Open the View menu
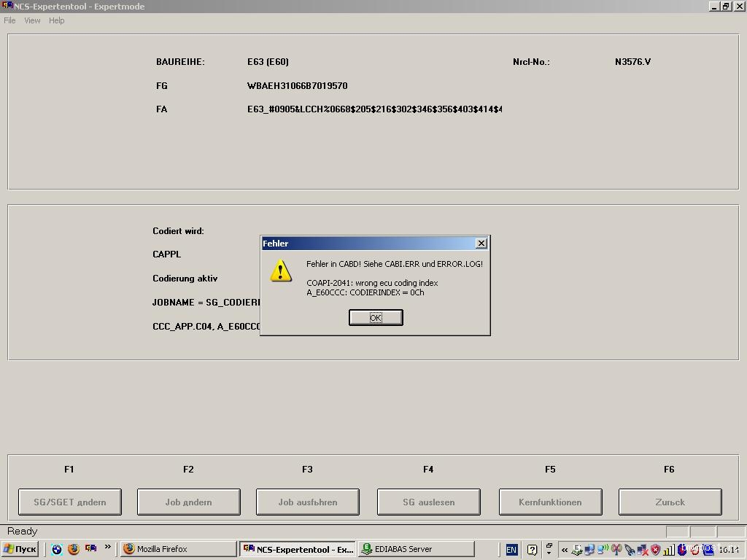Viewport: 747px width, 560px height. click(x=32, y=20)
